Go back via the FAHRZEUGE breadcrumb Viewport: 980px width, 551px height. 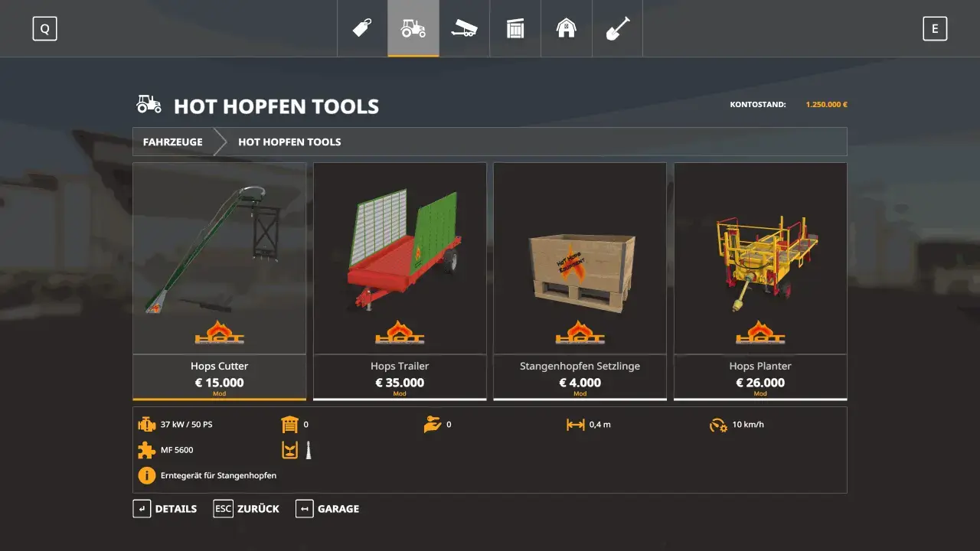click(x=172, y=142)
